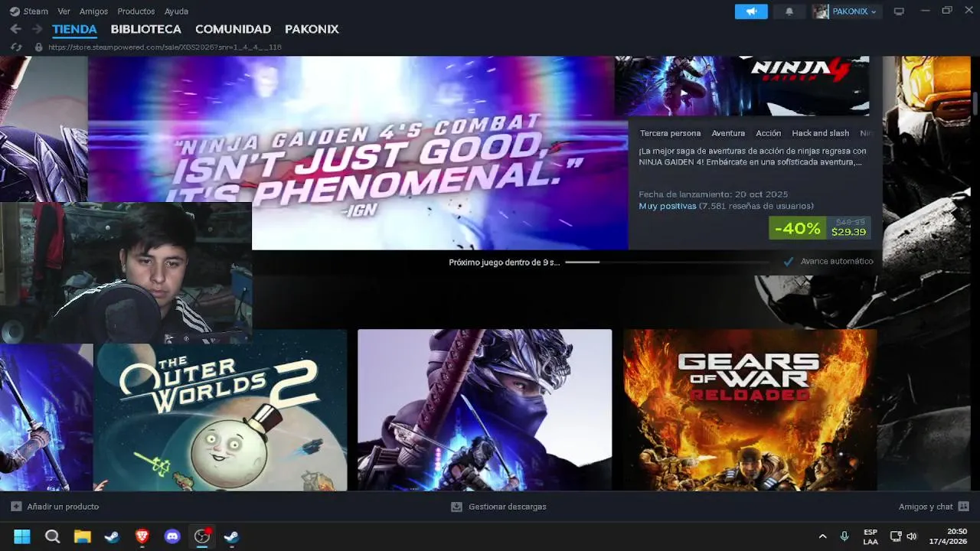Screen dimensions: 980x551
Task: Click the Acción tag
Action: click(x=769, y=133)
